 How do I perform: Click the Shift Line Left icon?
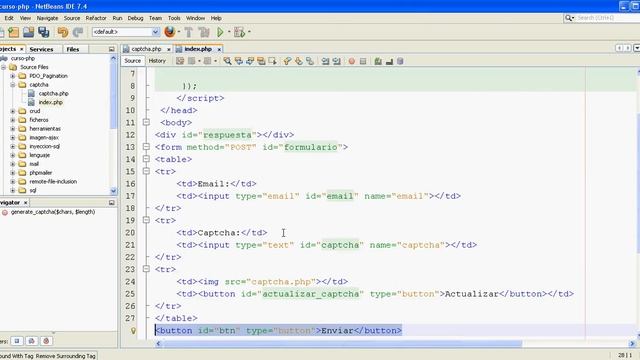[x=325, y=61]
